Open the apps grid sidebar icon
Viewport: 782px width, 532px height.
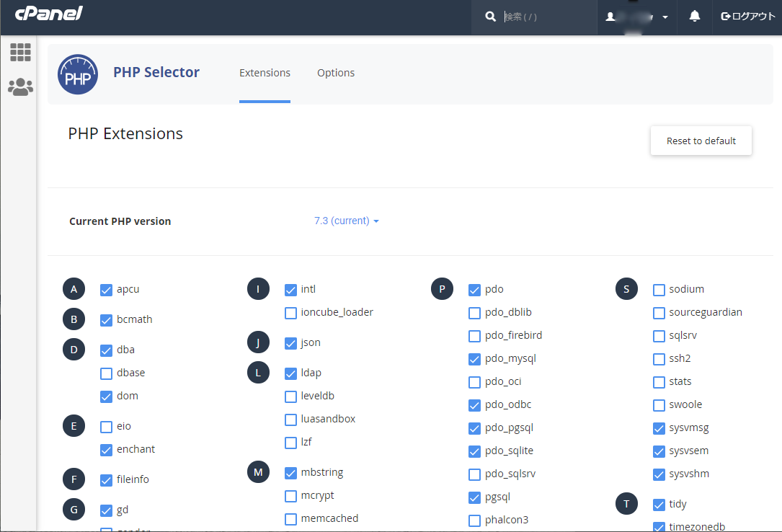pos(20,52)
